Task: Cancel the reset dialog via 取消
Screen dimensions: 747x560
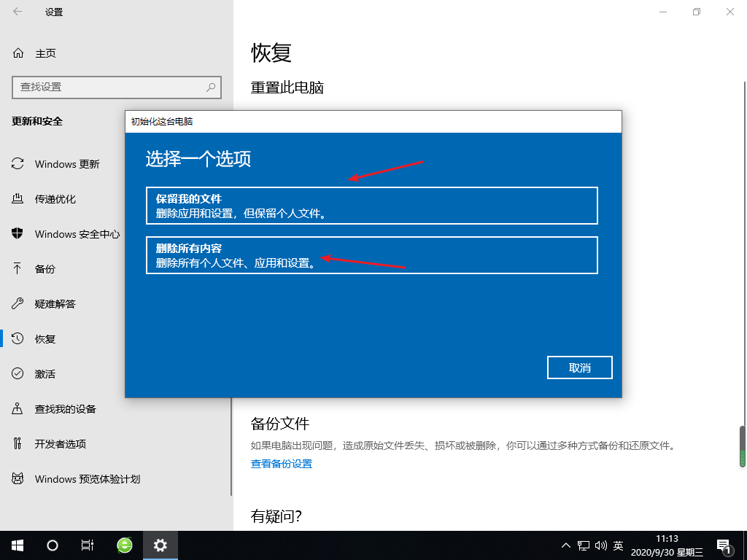Action: [579, 367]
